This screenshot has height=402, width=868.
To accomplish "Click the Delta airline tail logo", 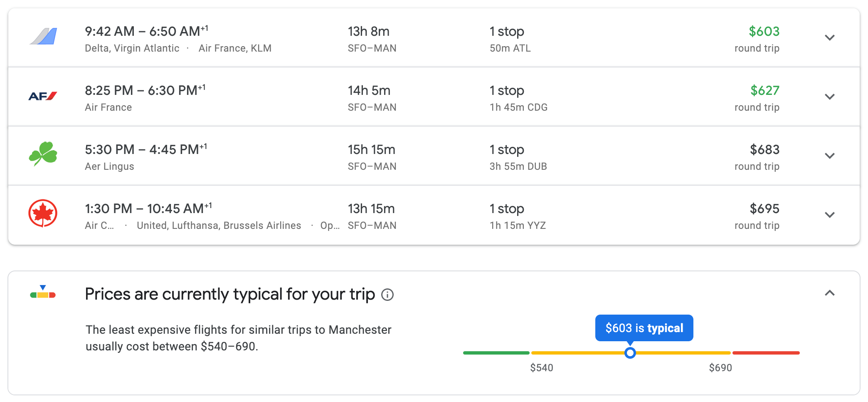I will [43, 37].
